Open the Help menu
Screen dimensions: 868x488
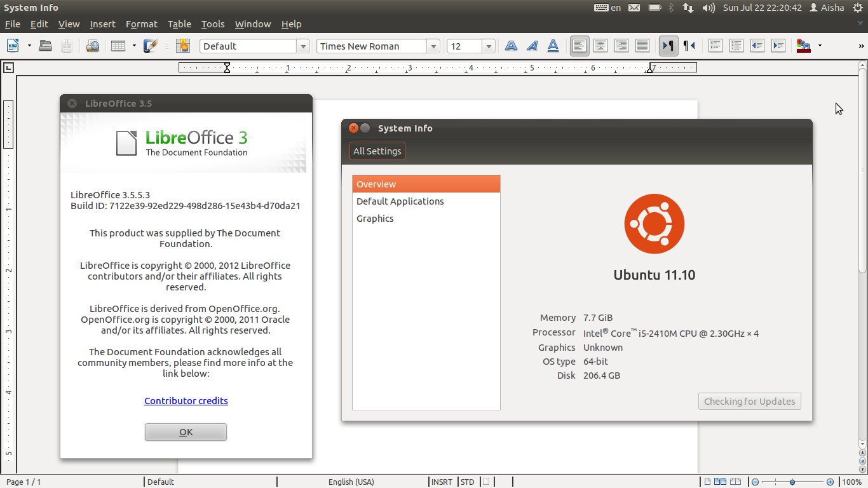coord(292,24)
